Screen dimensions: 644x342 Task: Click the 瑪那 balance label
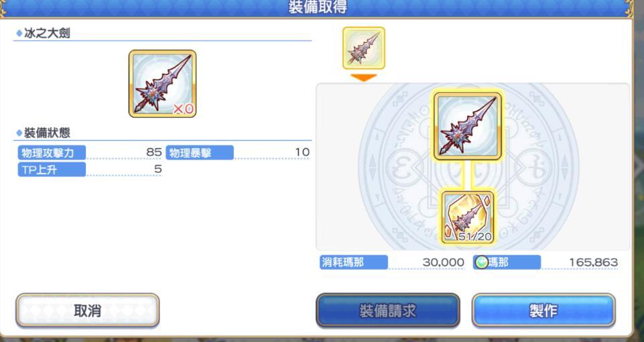pos(507,262)
